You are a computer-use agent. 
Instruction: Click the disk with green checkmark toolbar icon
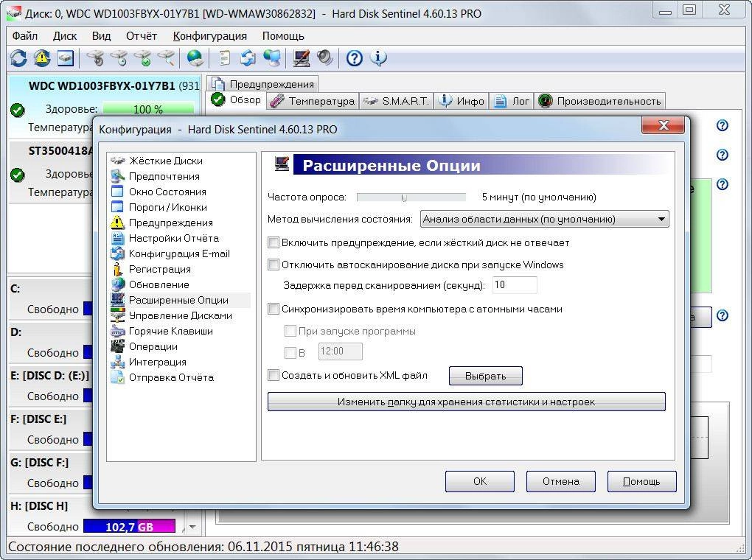[143, 58]
